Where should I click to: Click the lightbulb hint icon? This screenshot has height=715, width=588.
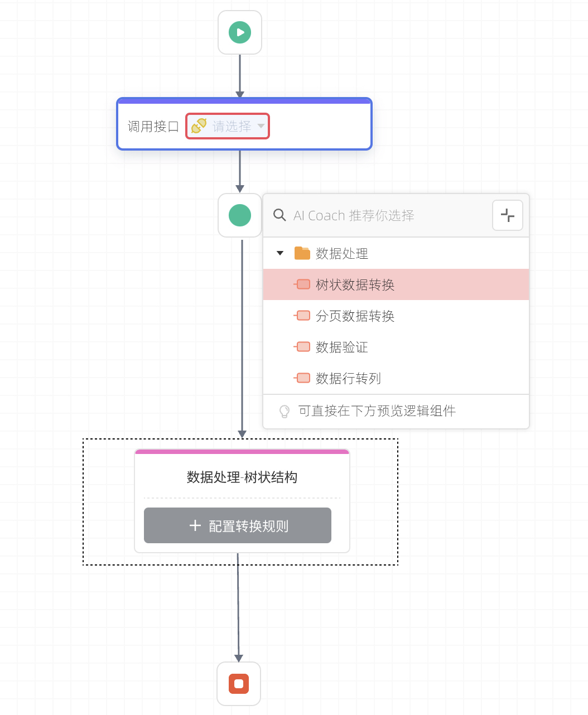285,412
